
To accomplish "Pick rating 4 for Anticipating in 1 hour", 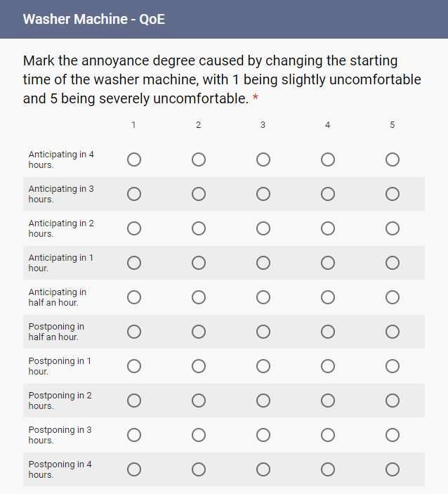I will pyautogui.click(x=328, y=263).
